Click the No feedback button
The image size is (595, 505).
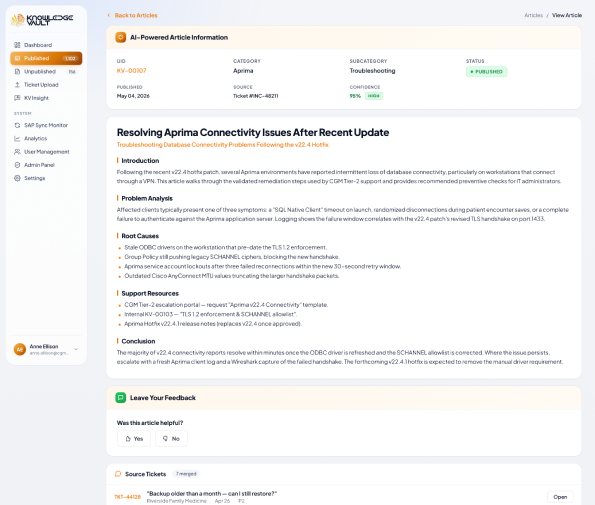(x=171, y=439)
